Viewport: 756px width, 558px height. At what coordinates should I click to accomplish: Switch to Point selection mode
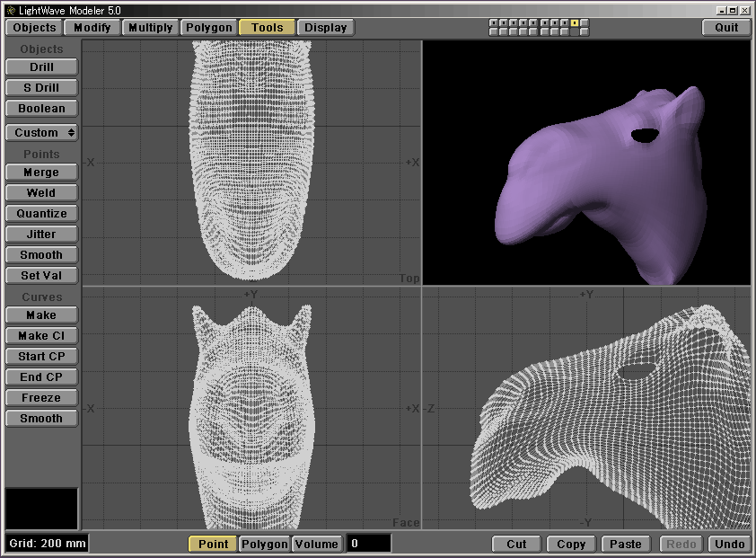[x=213, y=544]
